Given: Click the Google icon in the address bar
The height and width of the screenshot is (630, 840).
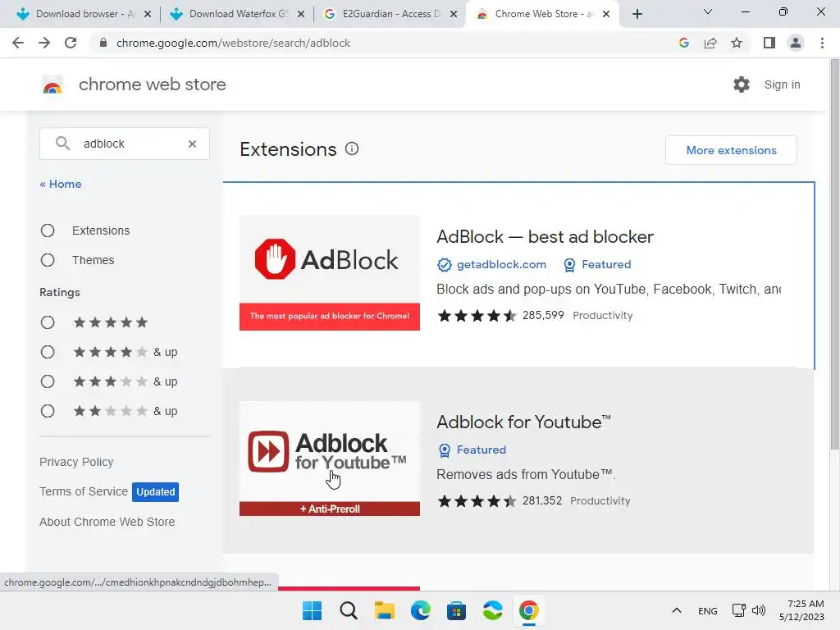Looking at the screenshot, I should pyautogui.click(x=683, y=43).
